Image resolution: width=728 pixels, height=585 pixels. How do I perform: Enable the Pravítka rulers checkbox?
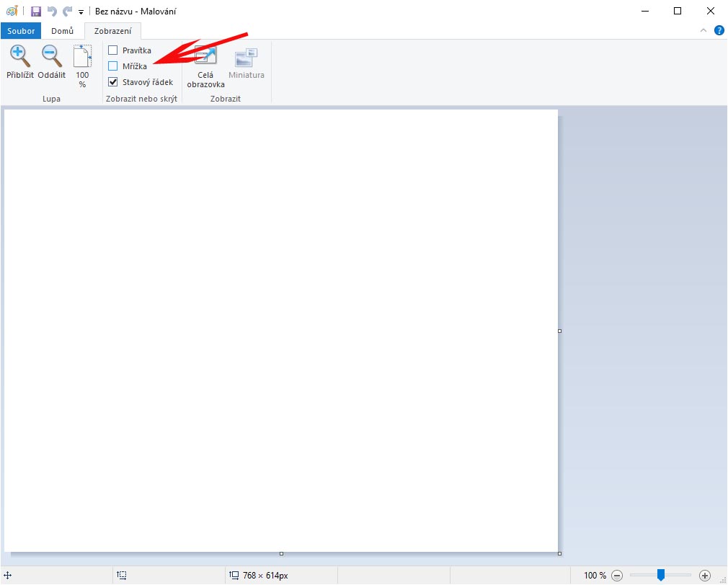113,50
